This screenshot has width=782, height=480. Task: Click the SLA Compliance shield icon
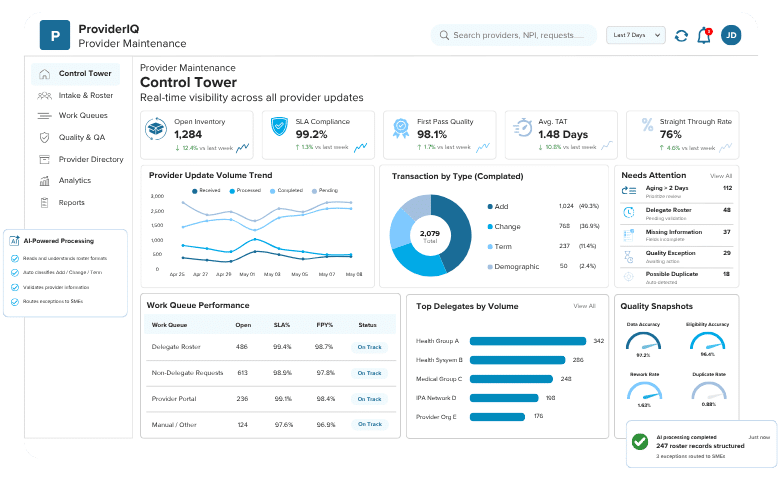point(279,127)
